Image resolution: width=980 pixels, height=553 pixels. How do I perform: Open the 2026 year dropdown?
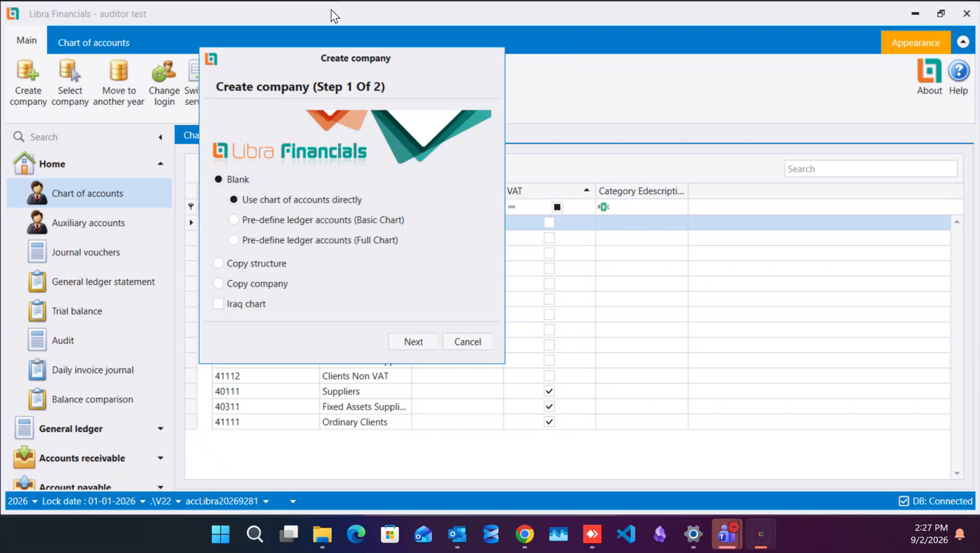pyautogui.click(x=23, y=501)
